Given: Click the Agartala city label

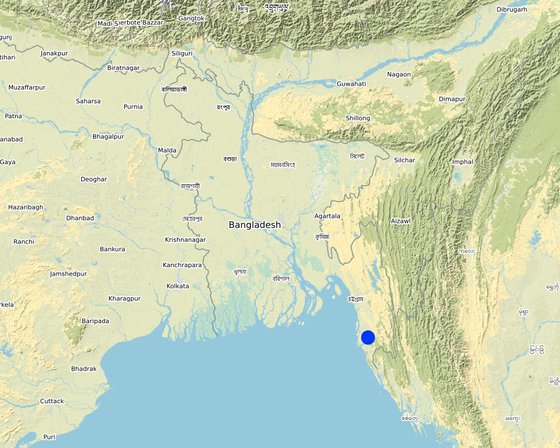Looking at the screenshot, I should pos(327,216).
